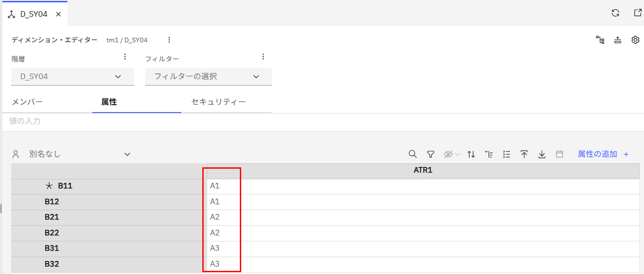Screen dimensions: 644x274
Task: Click the sort up-down arrows icon
Action: [471, 154]
